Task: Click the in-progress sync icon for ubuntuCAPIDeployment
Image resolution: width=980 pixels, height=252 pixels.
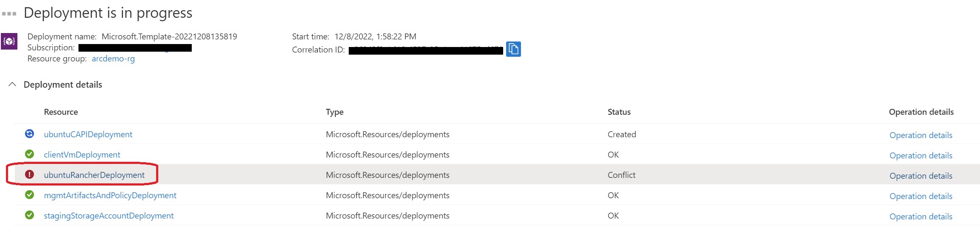Action: pyautogui.click(x=29, y=134)
